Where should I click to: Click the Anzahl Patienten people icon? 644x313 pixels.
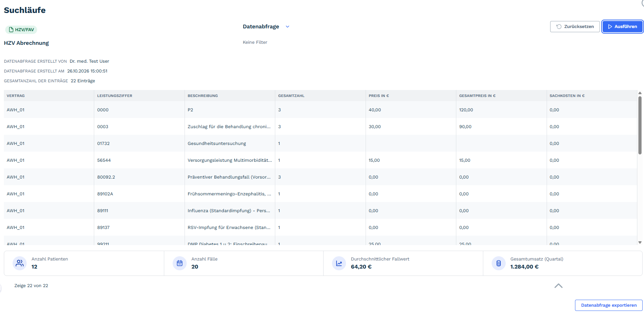coord(20,263)
